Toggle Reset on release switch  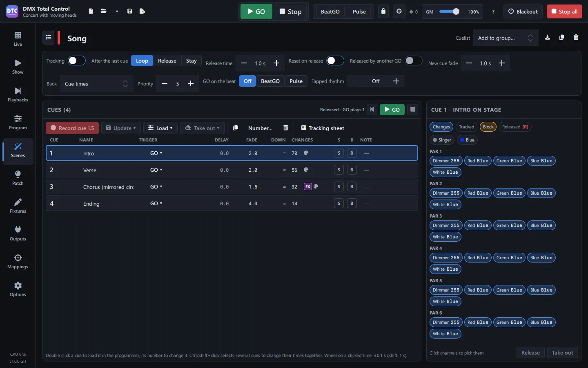[x=335, y=61]
